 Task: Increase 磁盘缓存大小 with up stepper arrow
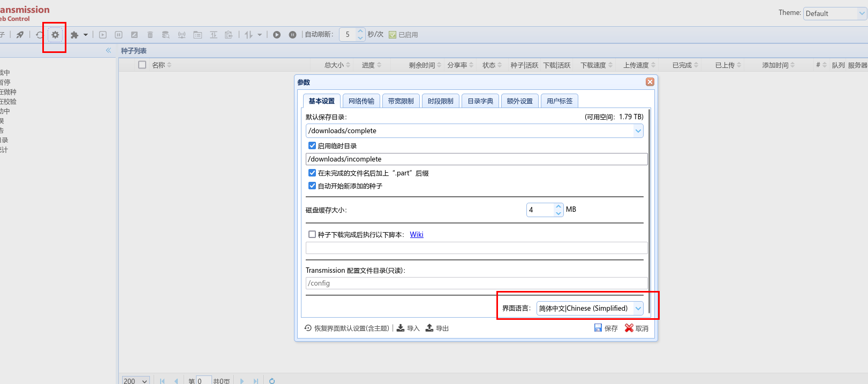(x=558, y=206)
